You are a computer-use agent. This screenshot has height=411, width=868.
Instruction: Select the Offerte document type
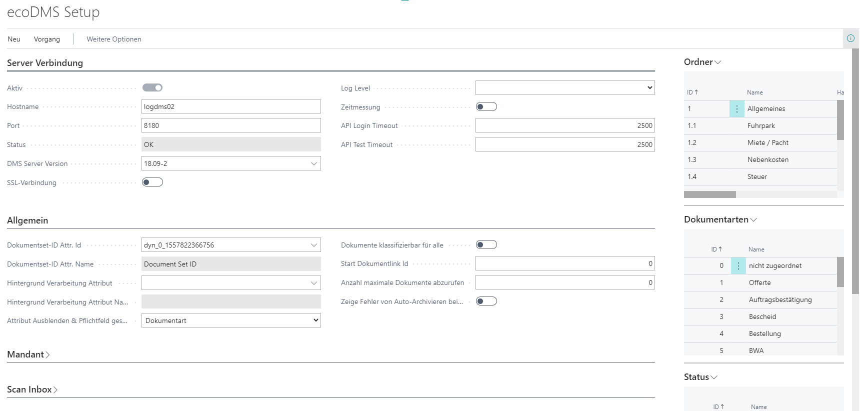pyautogui.click(x=759, y=282)
